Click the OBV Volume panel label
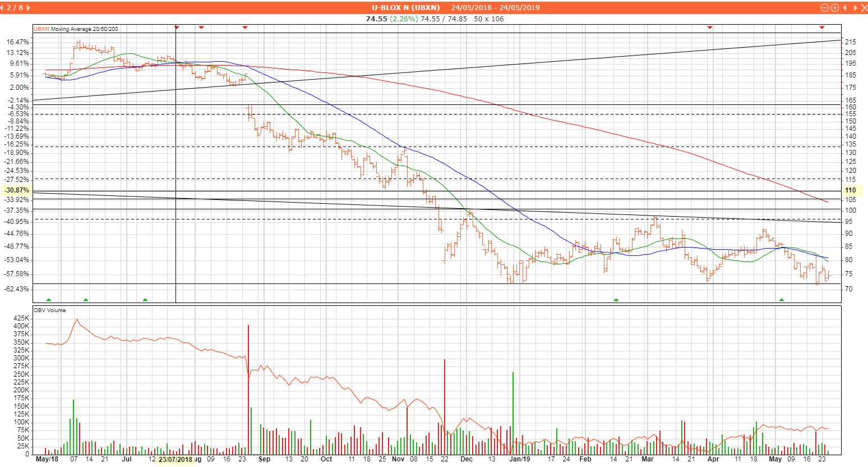868x467 pixels. click(x=49, y=310)
